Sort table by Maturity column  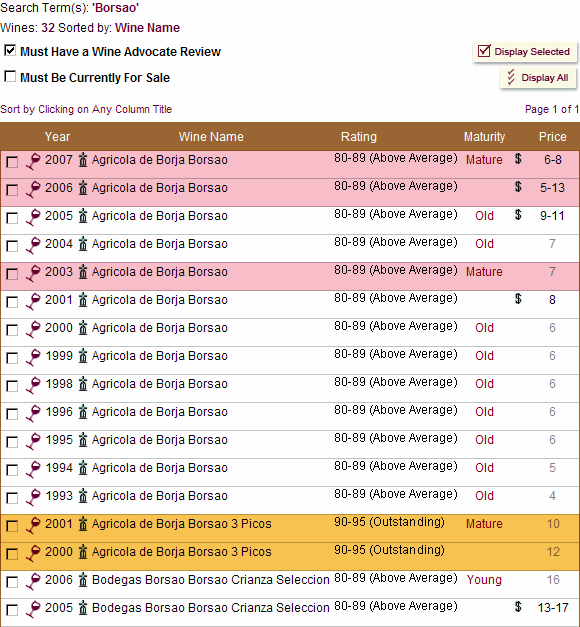pyautogui.click(x=484, y=137)
